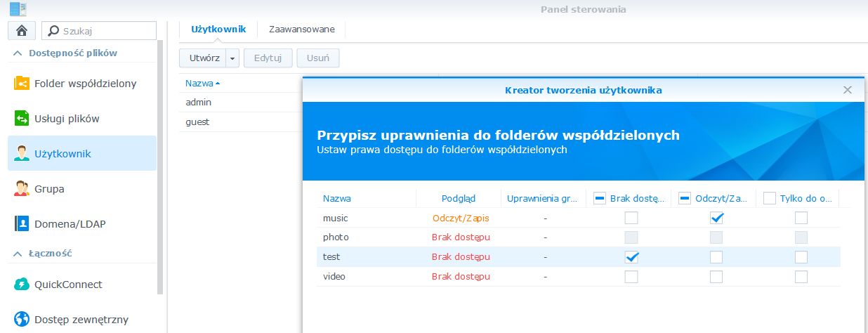This screenshot has height=333, width=868.
Task: Click the Control Panel app icon in title bar
Action: pyautogui.click(x=18, y=9)
